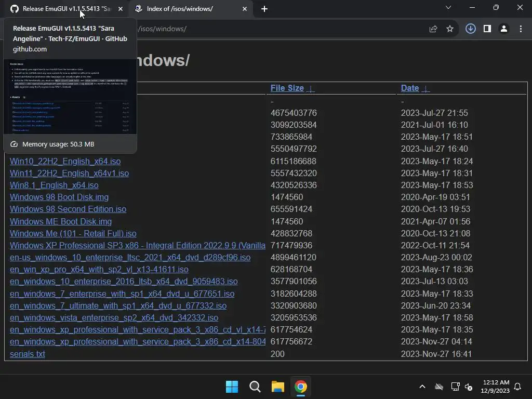Click the descending arrow next to Date
532x399 pixels.
pyautogui.click(x=425, y=88)
